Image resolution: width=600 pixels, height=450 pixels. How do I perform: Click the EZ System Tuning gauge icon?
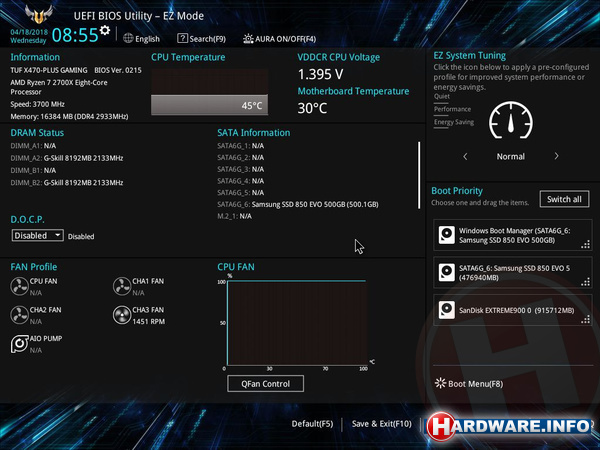tap(510, 120)
